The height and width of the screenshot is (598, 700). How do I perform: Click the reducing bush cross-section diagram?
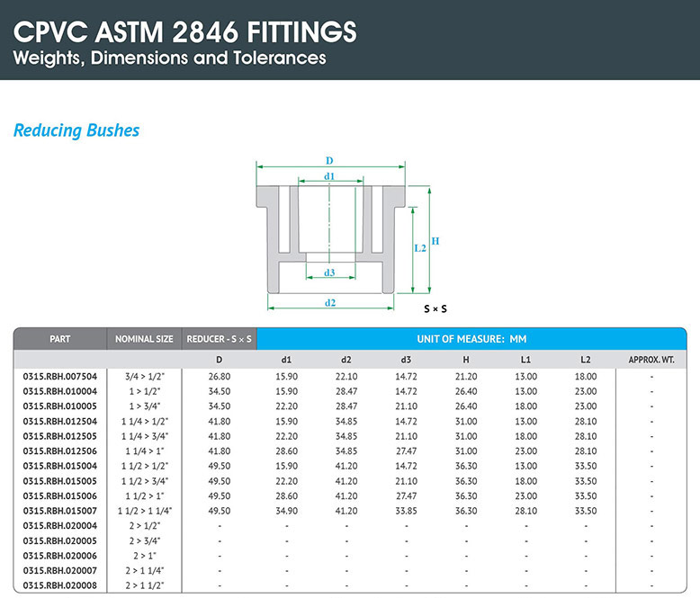(x=330, y=236)
